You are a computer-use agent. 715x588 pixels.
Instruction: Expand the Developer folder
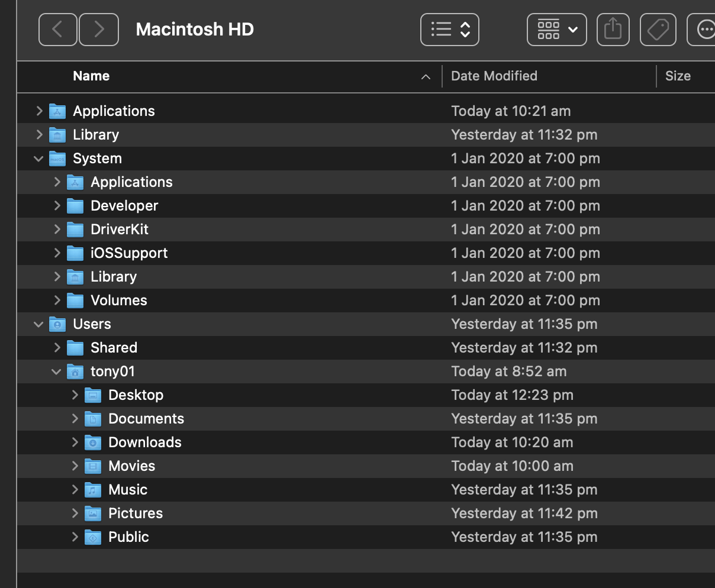[57, 205]
